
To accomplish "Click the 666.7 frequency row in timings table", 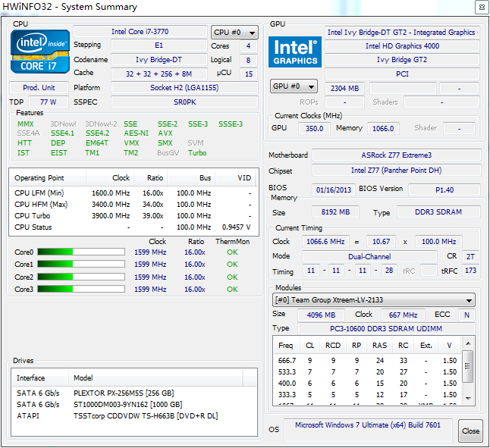I will point(367,361).
